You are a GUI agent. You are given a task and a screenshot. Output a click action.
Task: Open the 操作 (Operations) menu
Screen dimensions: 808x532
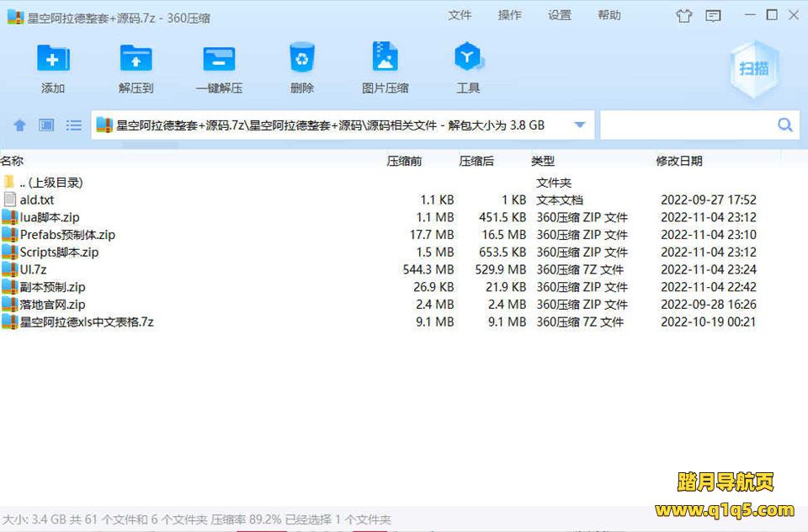[x=509, y=15]
